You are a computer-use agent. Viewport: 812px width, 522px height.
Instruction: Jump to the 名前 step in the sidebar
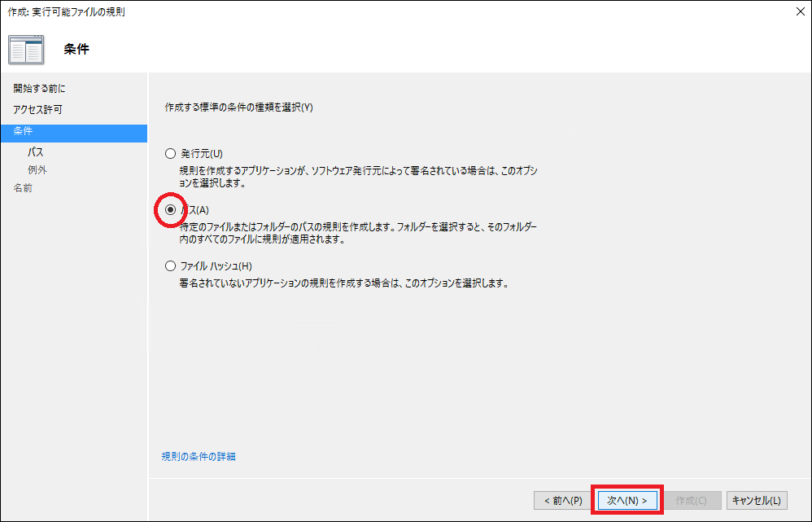click(23, 188)
